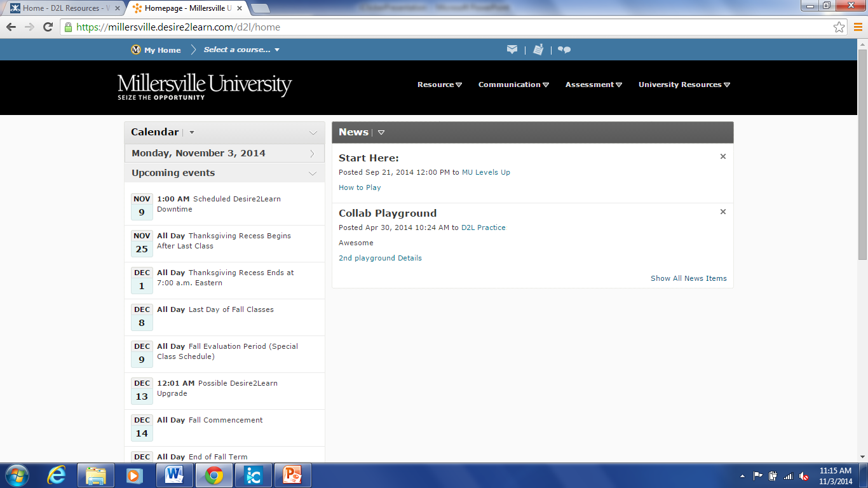Open Fall Commencement event
The height and width of the screenshot is (488, 868).
tap(210, 420)
